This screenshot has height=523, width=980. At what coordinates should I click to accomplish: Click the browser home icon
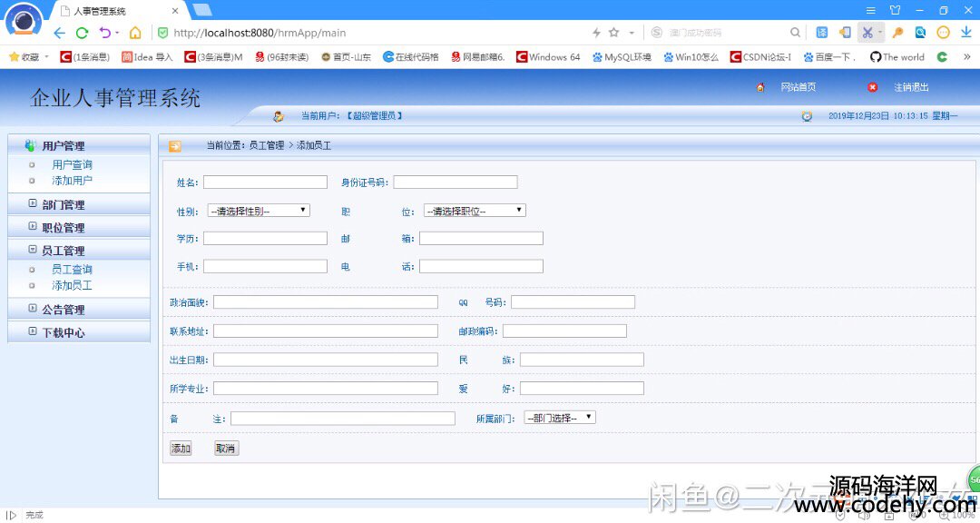point(134,33)
